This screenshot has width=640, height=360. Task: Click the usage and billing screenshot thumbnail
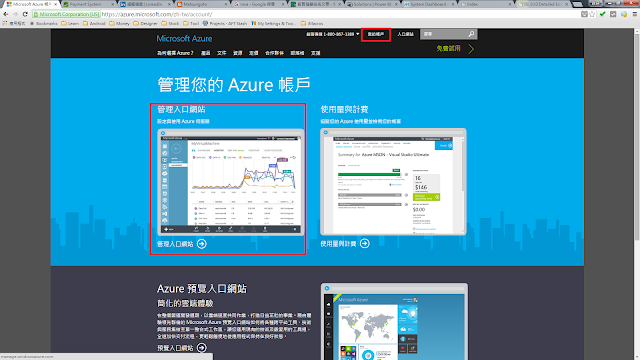coord(393,182)
